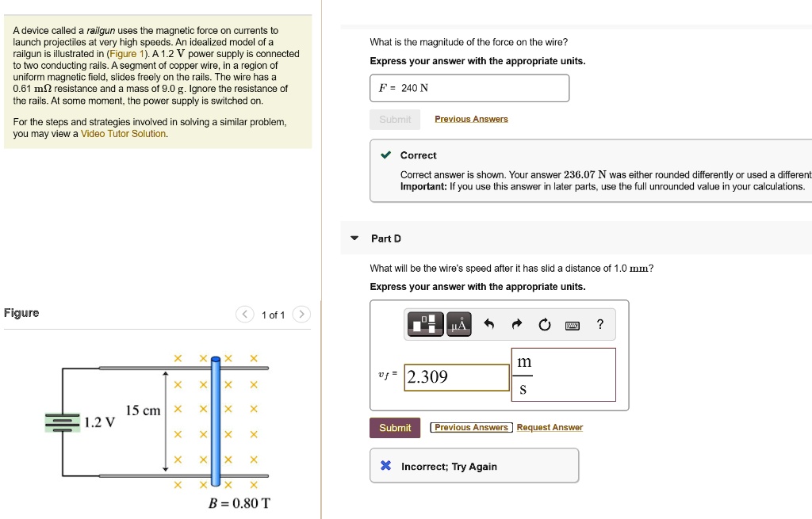Screen dimensions: 812x519
Task: Click the blue X Incorrect icon
Action: click(x=385, y=465)
